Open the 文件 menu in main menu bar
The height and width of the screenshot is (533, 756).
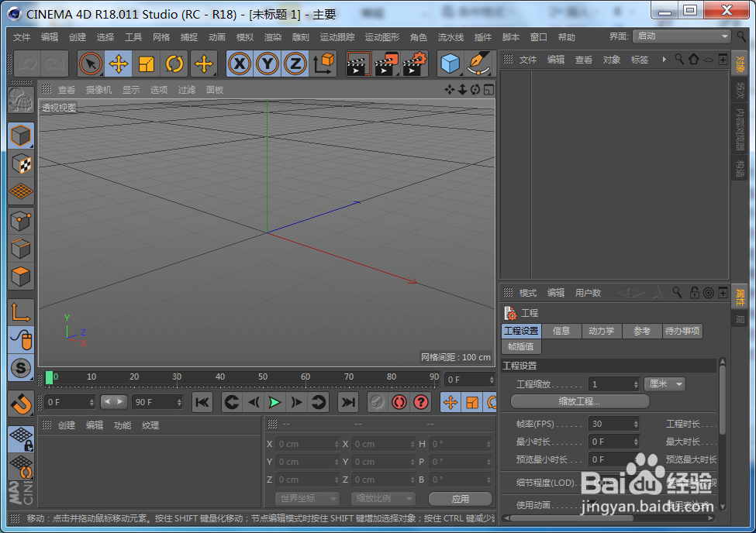click(x=21, y=37)
